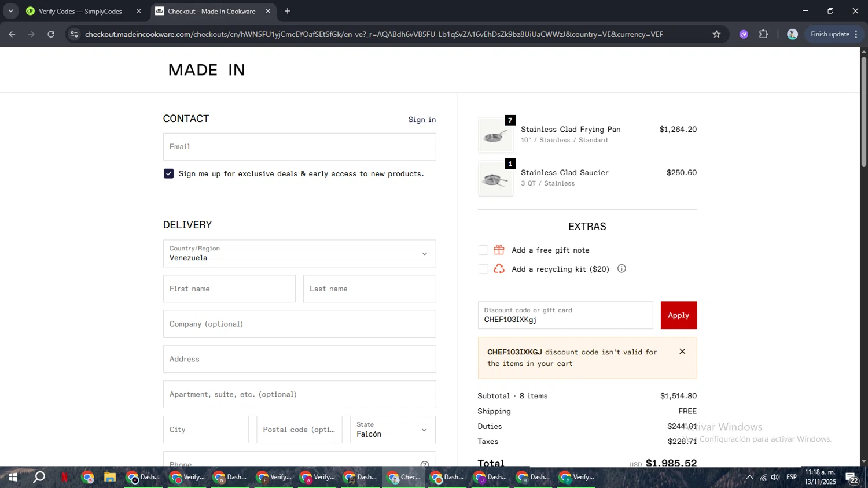This screenshot has height=488, width=868.
Task: Open the red Netflix-style taskbar app
Action: coord(64,477)
